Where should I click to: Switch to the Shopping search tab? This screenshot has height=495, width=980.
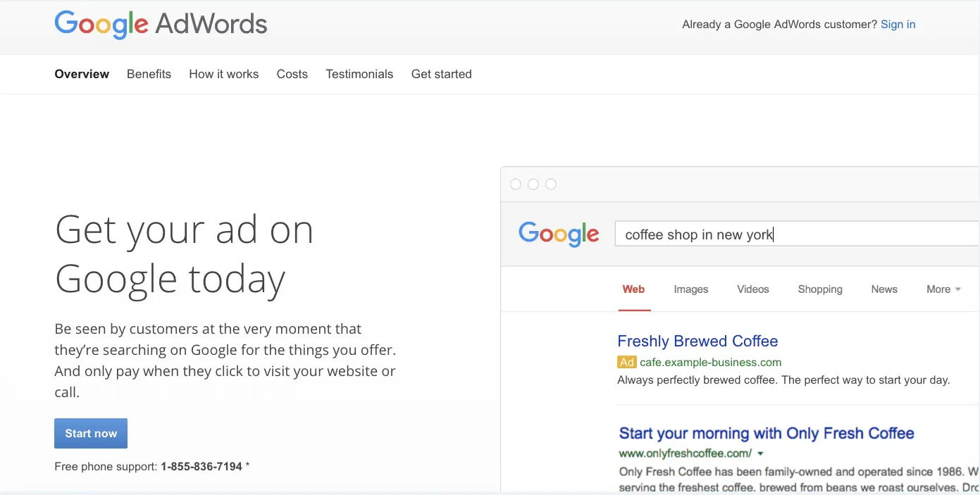[820, 289]
